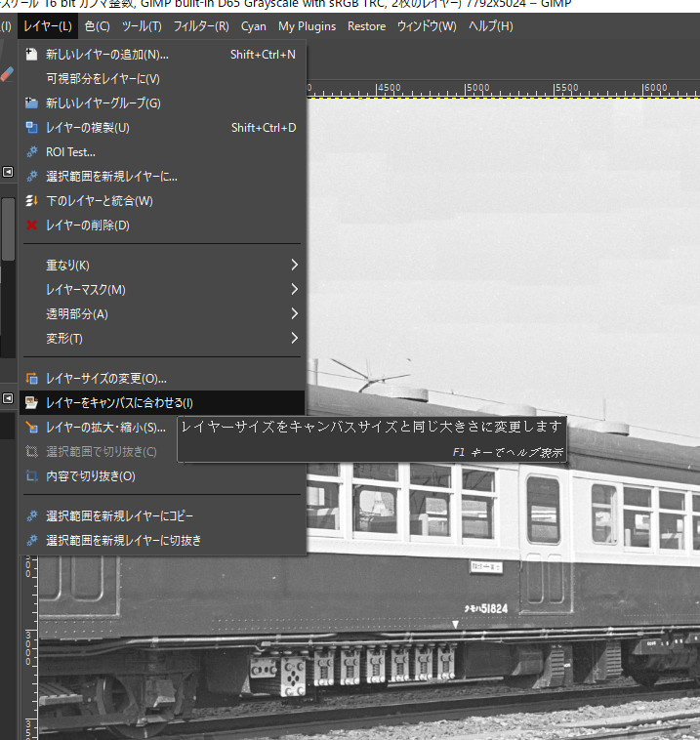Click the new layer icon beside 新しいレイヤーの追加

click(31, 55)
